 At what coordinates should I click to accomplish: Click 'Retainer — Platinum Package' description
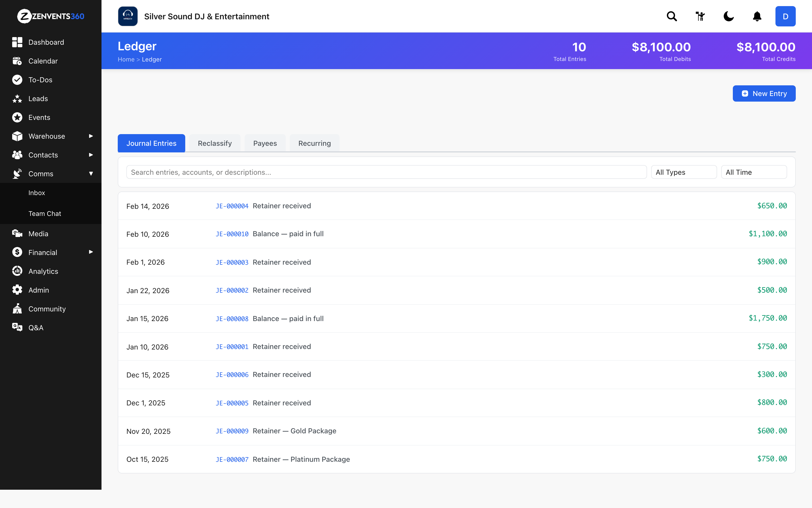click(x=301, y=459)
